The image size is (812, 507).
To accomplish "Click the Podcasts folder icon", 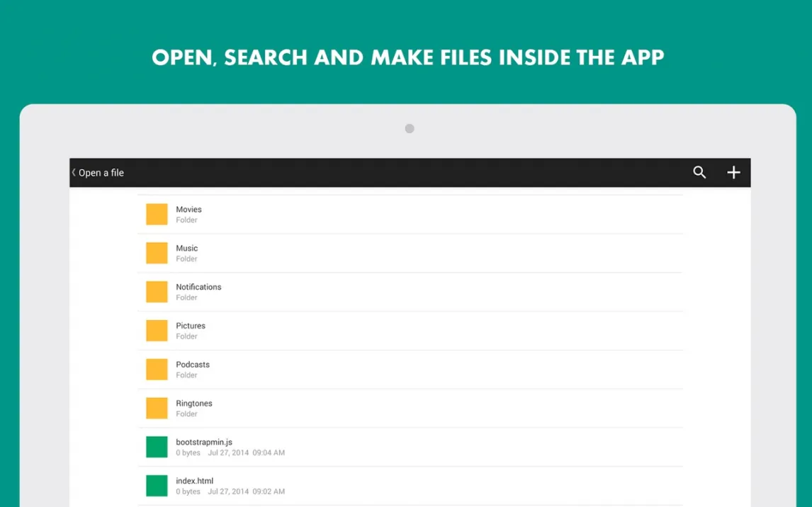I will pyautogui.click(x=157, y=370).
